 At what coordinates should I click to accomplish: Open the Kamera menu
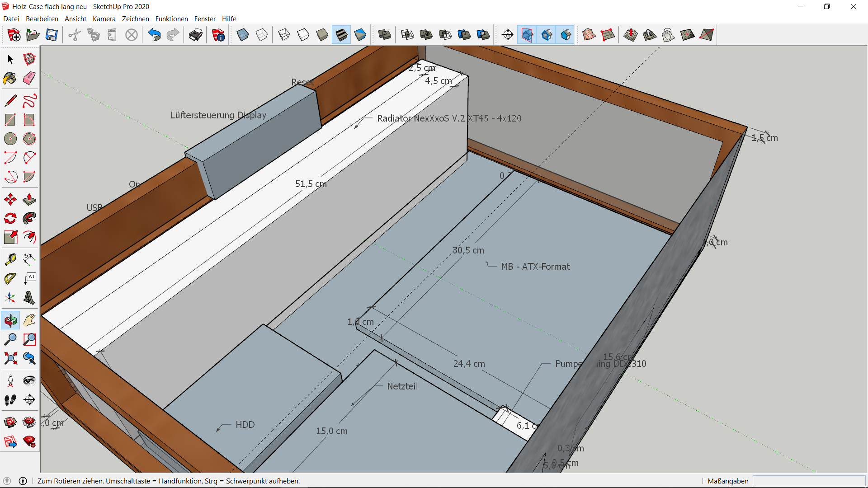coord(104,19)
